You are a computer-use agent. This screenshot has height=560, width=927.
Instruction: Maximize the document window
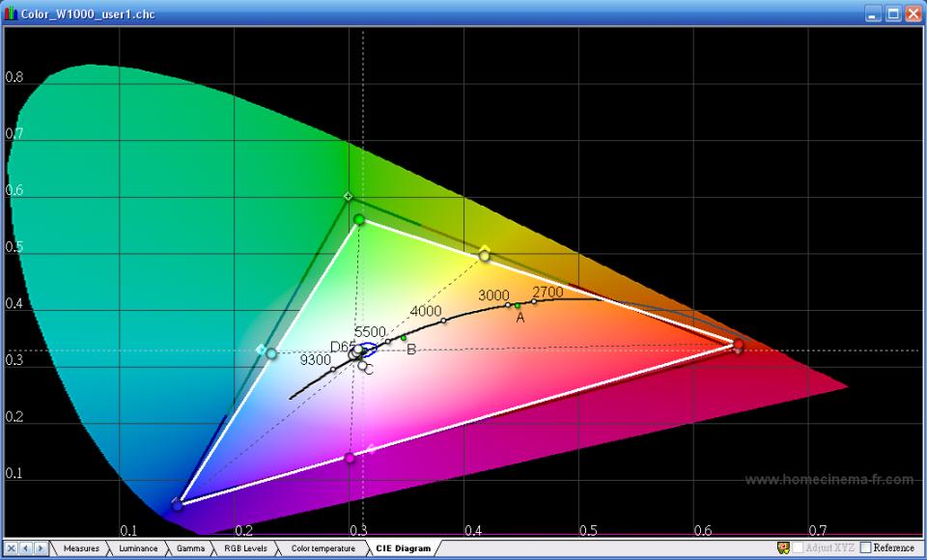pyautogui.click(x=893, y=14)
